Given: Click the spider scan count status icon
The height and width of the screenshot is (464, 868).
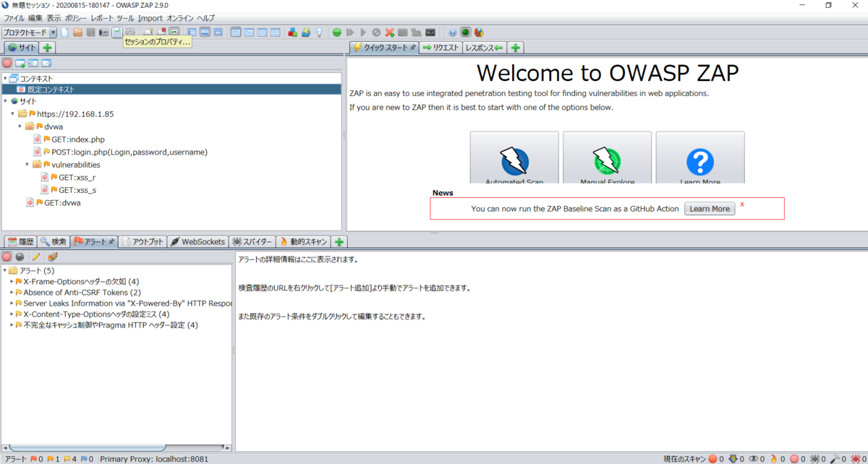Looking at the screenshot, I should (814, 459).
